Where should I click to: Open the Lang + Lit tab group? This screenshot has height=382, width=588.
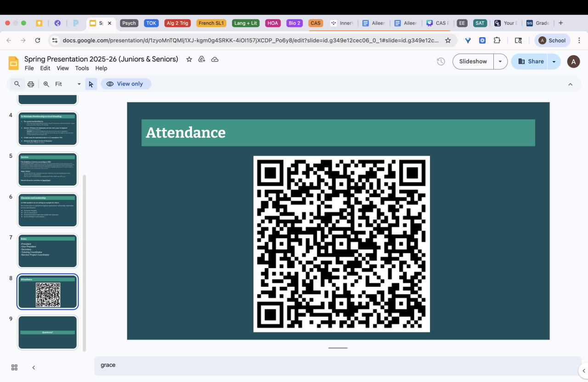[246, 23]
